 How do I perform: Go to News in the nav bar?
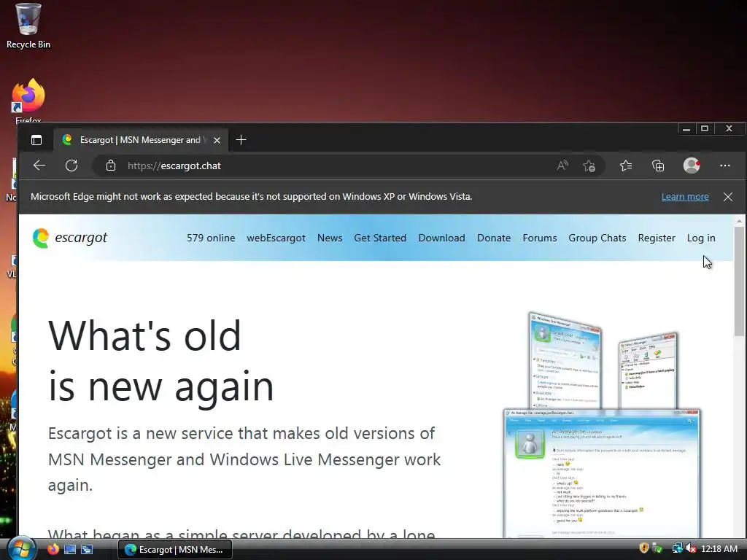coord(330,238)
